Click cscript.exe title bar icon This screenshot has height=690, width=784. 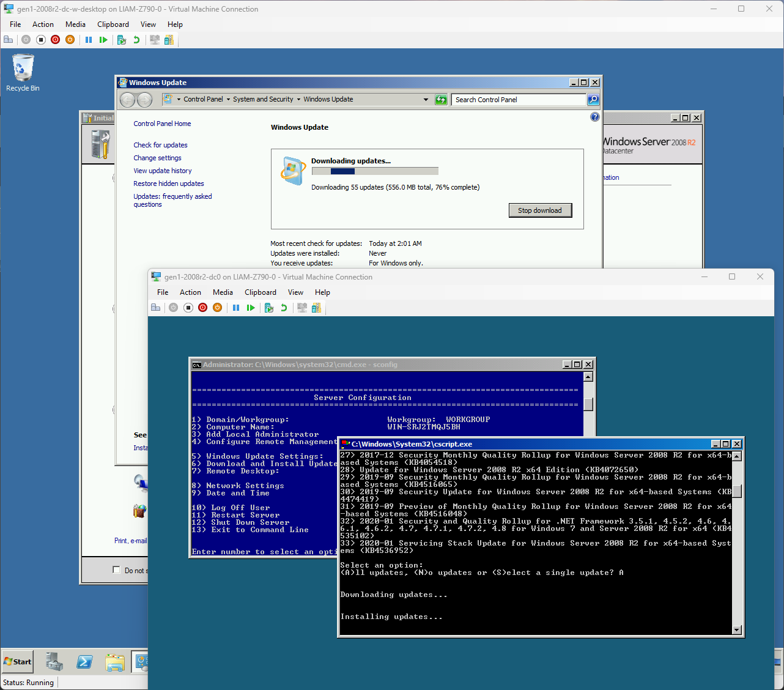pos(346,444)
